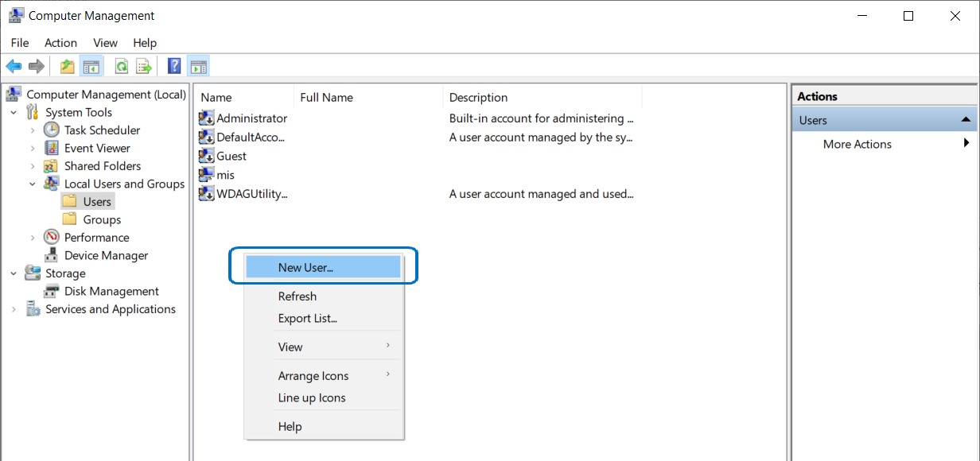Toggle Show/Hide Action Pane toolbar button

pos(198,67)
